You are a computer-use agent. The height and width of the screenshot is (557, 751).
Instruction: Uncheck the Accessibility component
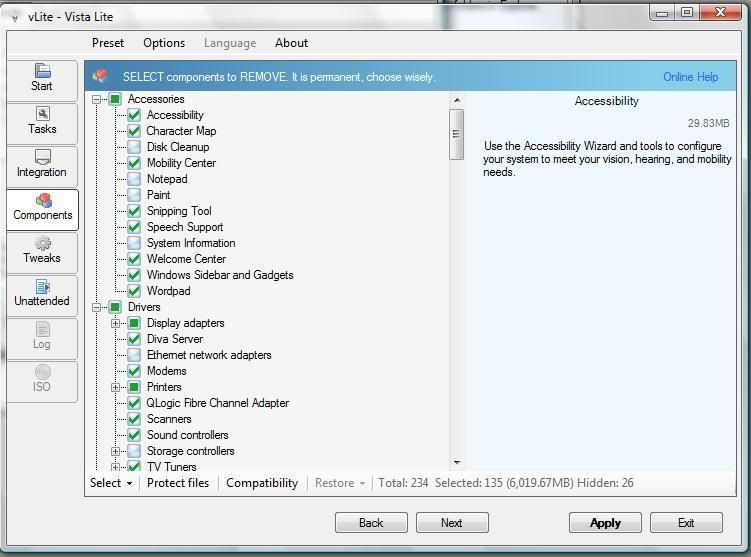click(x=134, y=115)
